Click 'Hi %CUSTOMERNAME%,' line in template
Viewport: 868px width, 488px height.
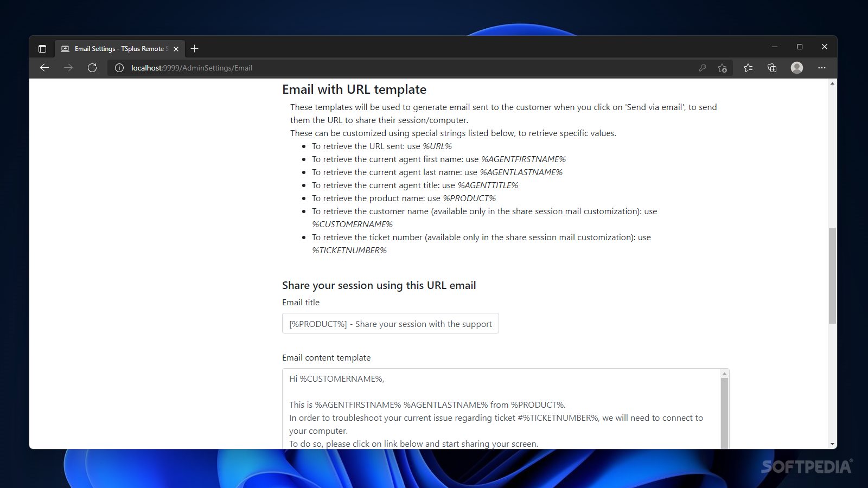tap(337, 379)
